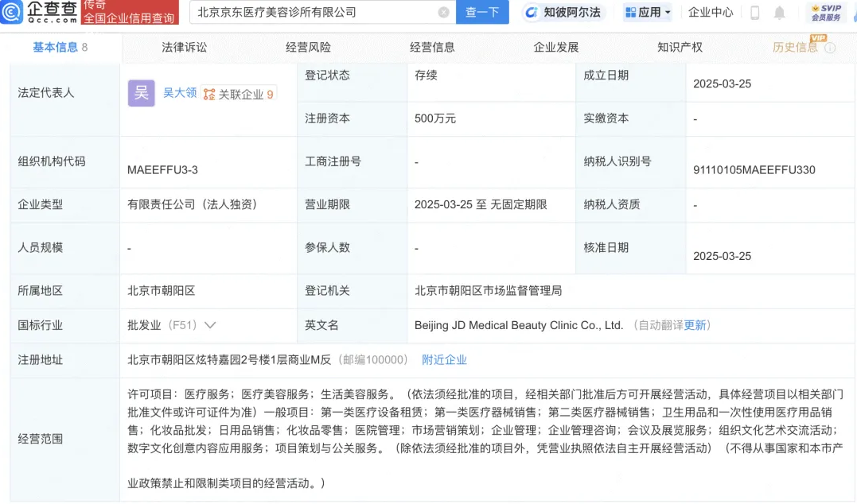Switch to 经营信息 tab

pyautogui.click(x=432, y=48)
